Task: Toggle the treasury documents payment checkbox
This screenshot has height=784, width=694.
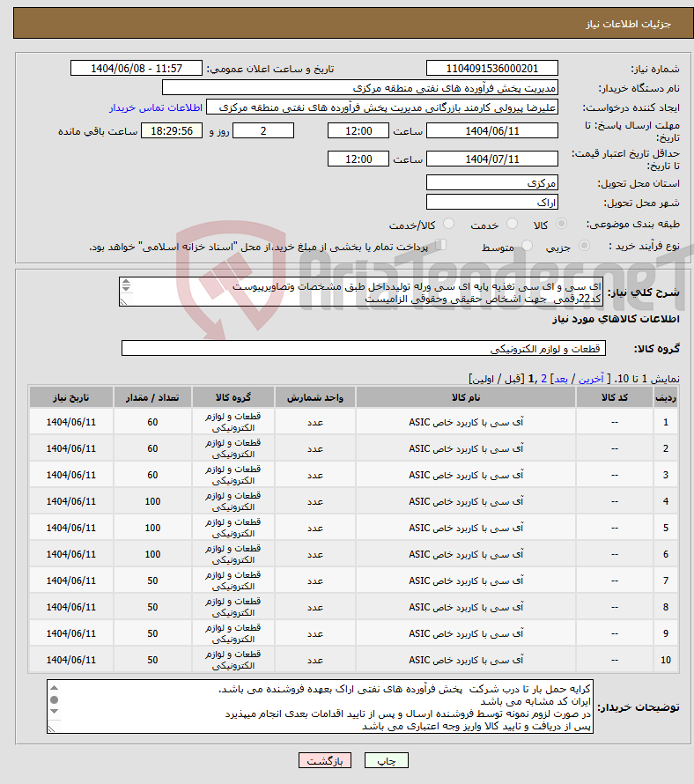Action: coord(440,245)
